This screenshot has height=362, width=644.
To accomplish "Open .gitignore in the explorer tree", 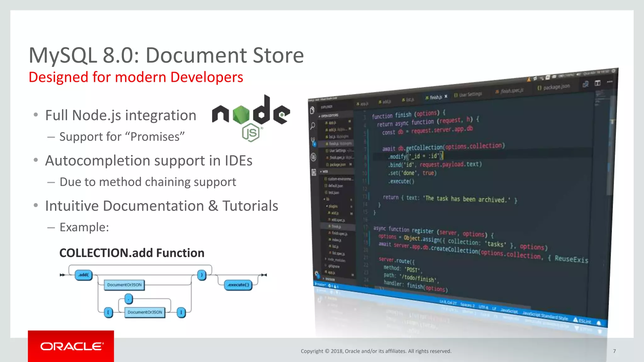I will coord(333,266).
